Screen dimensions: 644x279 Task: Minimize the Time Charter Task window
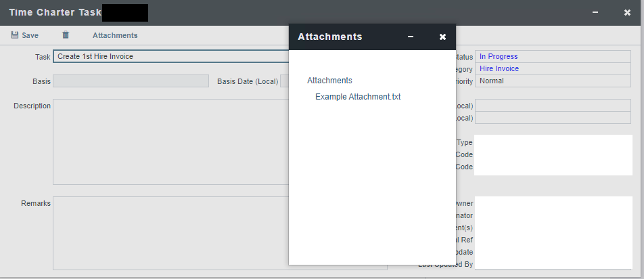point(595,12)
